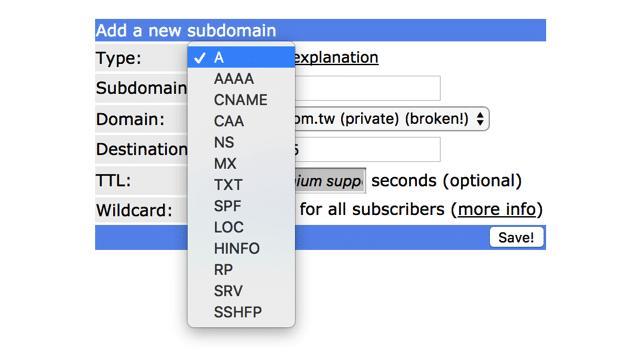
Task: Select the checked A record type
Action: pyautogui.click(x=241, y=58)
